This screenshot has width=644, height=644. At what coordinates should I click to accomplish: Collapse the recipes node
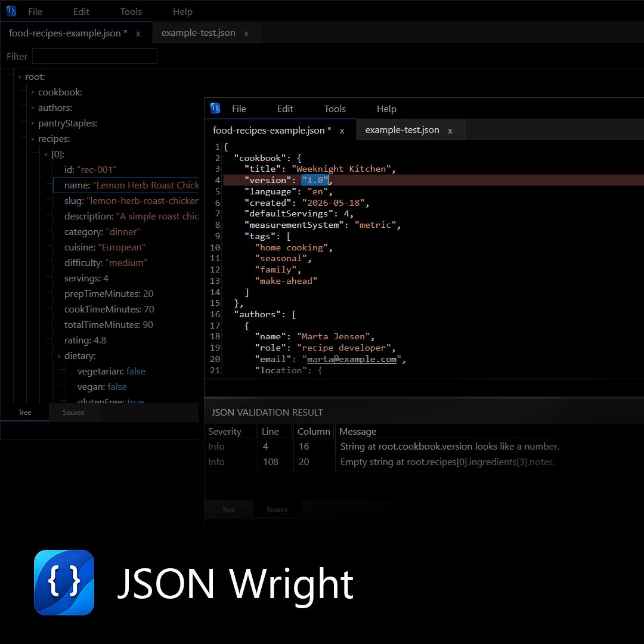33,139
